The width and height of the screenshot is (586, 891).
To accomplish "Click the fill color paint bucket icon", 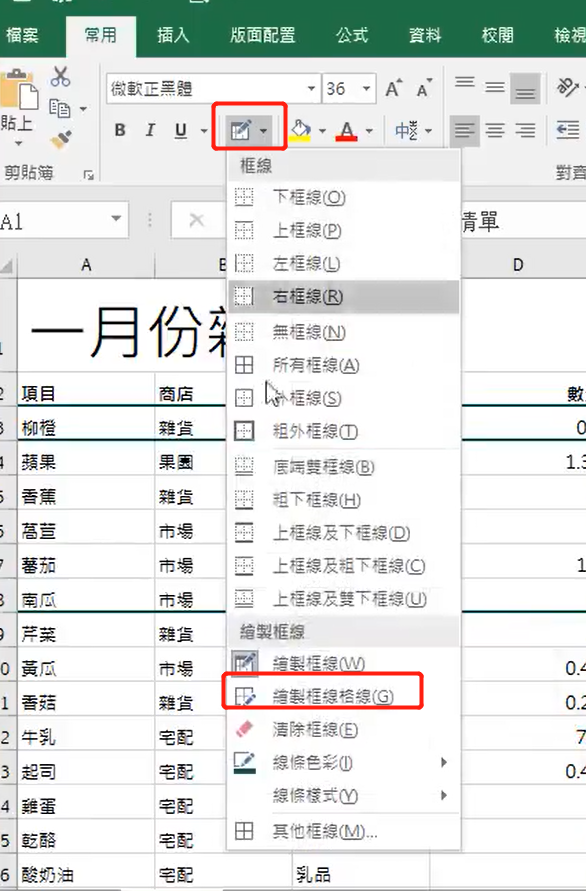I will (x=300, y=130).
